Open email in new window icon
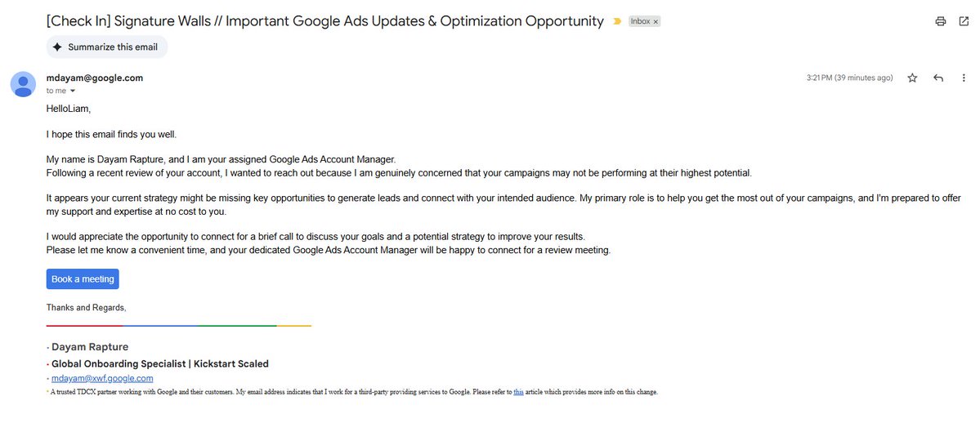 click(x=964, y=21)
